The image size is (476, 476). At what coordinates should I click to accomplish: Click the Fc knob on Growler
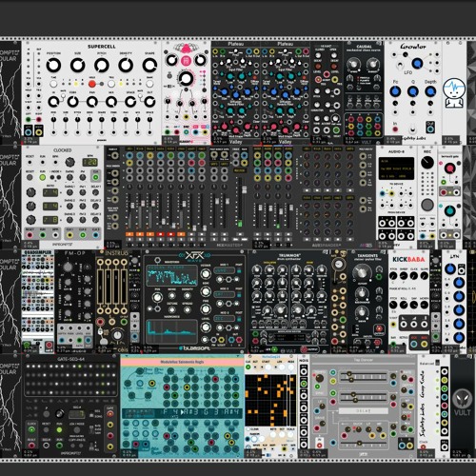point(395,91)
